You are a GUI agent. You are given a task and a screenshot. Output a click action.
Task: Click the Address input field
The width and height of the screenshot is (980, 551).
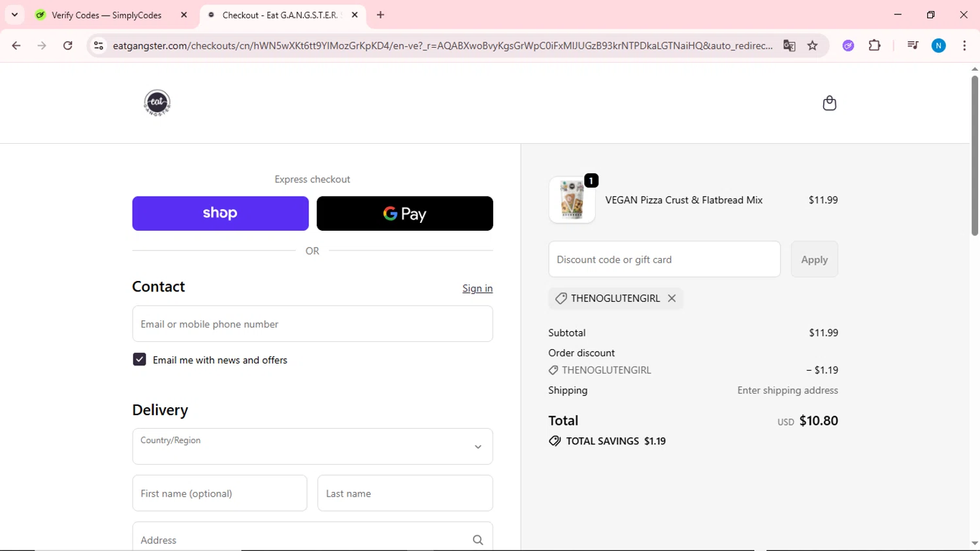(312, 537)
